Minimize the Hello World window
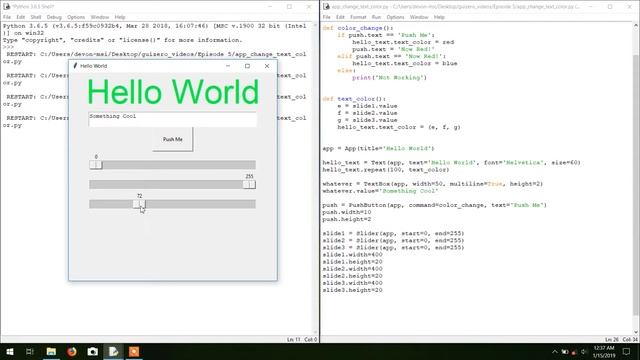 (228, 66)
